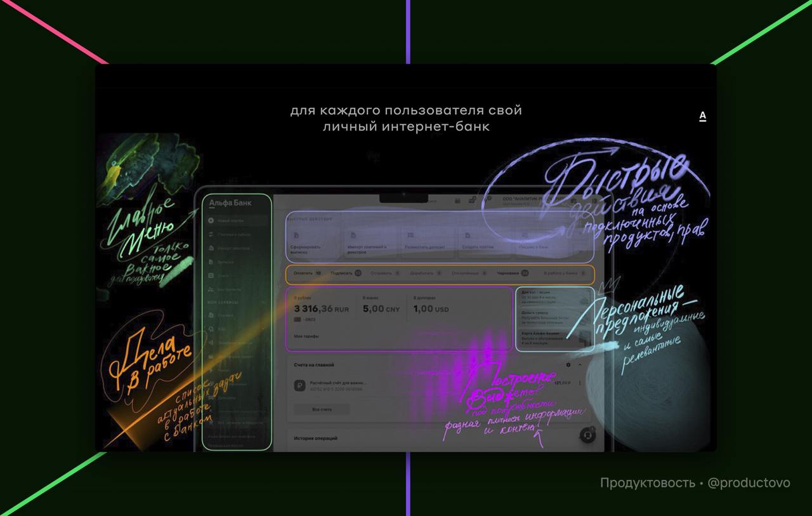Click the 1,00 USD balance
Image resolution: width=812 pixels, height=516 pixels.
point(431,309)
